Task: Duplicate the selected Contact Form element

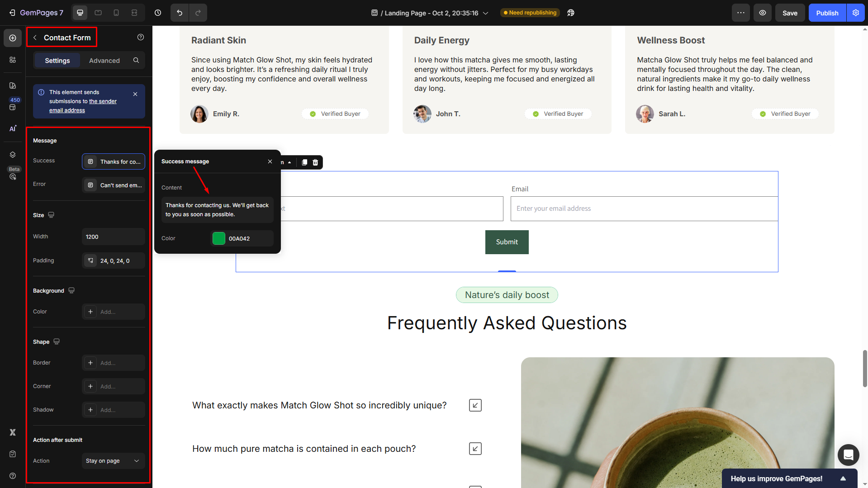Action: [x=304, y=162]
